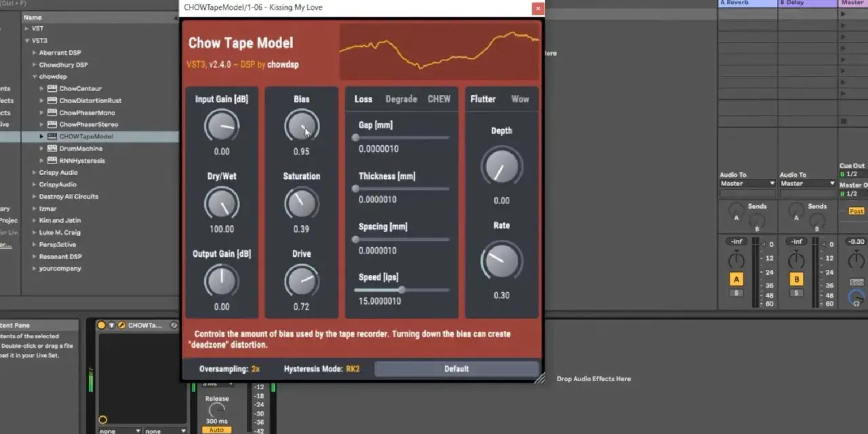Click the Output Gain knob
Screen dimensions: 868x434
[x=221, y=281]
